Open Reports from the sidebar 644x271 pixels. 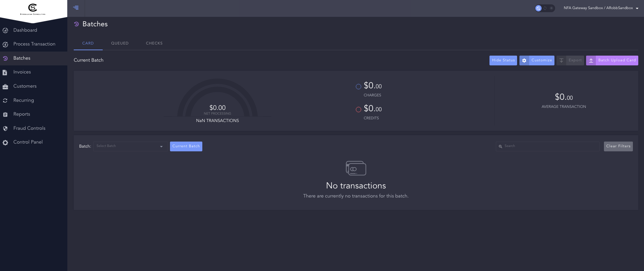pos(34,114)
